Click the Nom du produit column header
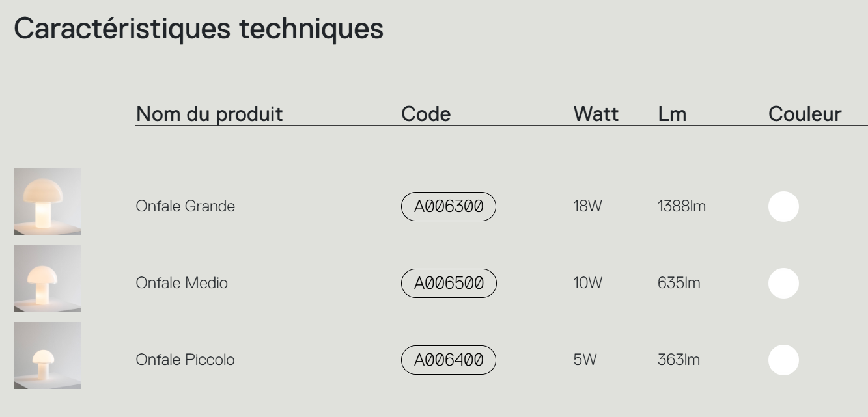 coord(209,114)
